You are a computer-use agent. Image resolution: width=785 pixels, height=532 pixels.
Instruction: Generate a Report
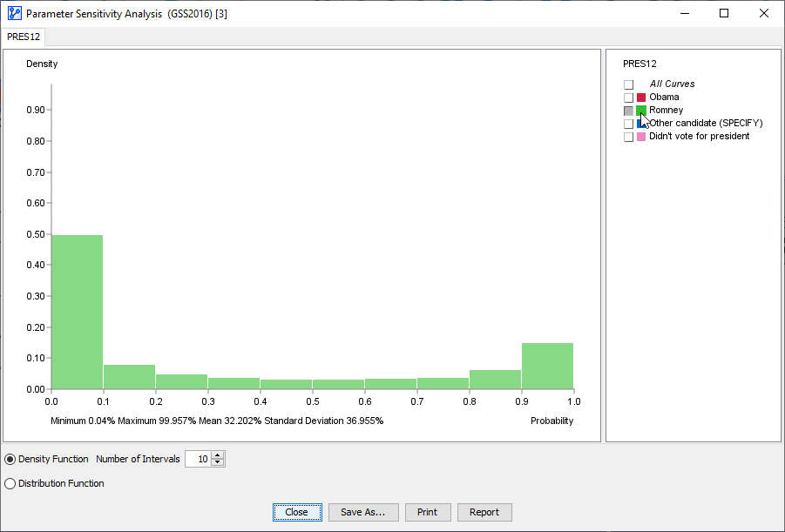point(484,512)
